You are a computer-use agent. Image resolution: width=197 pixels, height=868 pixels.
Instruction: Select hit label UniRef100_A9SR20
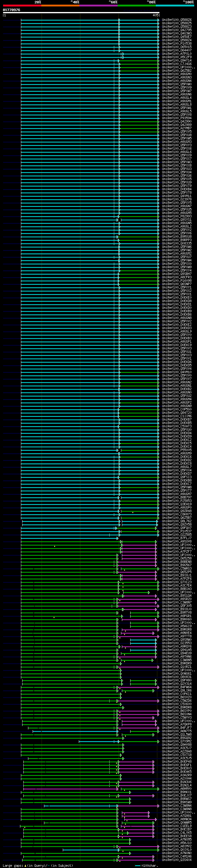point(177,599)
